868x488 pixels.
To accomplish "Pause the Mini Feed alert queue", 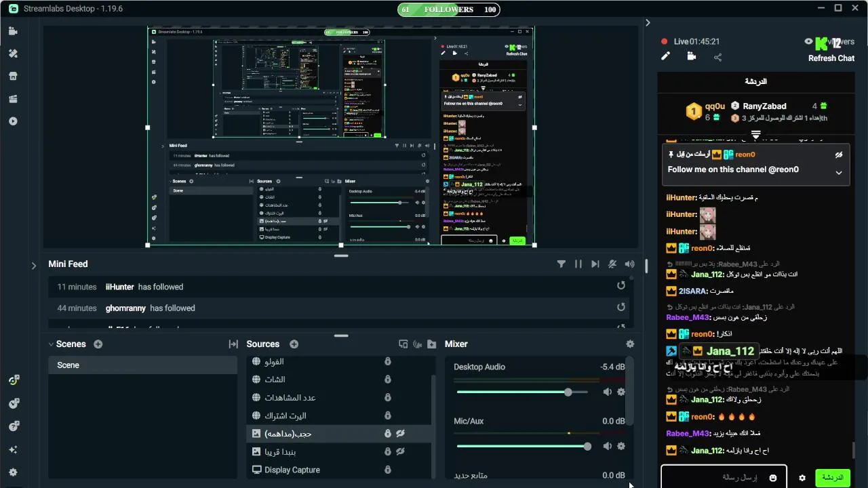I will [x=578, y=264].
